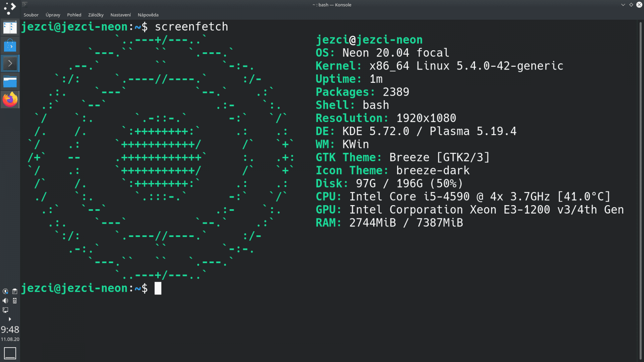
Task: Open the Soubor menu
Action: click(31, 14)
